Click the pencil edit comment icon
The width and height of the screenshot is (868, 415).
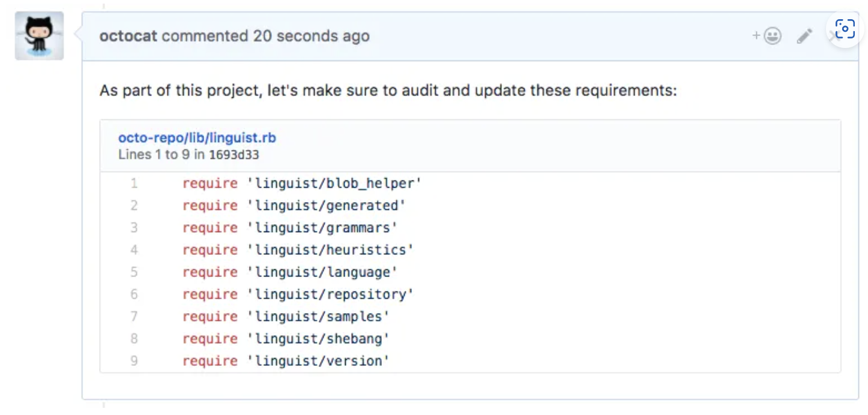804,37
